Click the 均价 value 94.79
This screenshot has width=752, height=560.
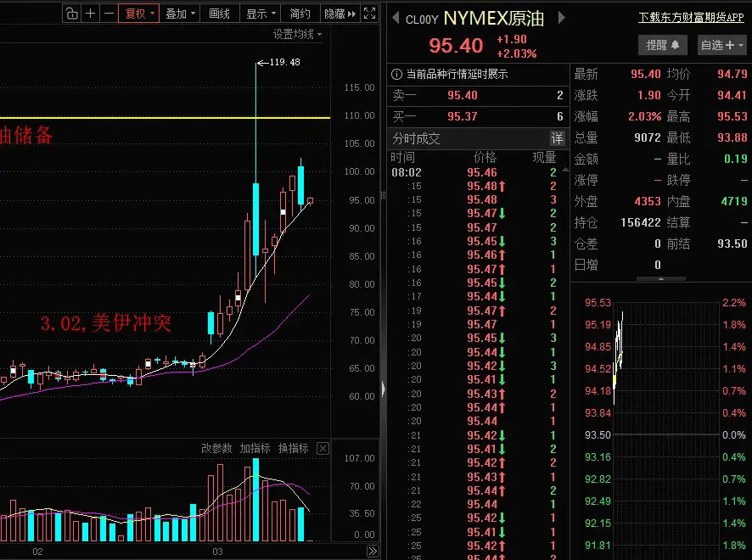tap(732, 75)
